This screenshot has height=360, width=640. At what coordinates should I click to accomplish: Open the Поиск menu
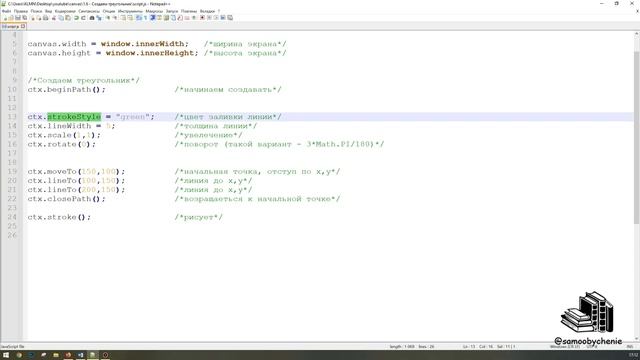click(36, 11)
